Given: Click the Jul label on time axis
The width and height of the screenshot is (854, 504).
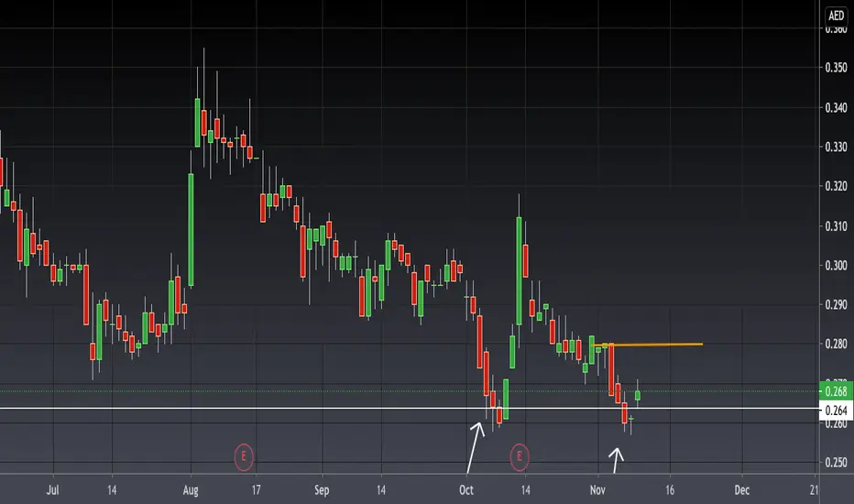Looking at the screenshot, I should click(x=53, y=490).
